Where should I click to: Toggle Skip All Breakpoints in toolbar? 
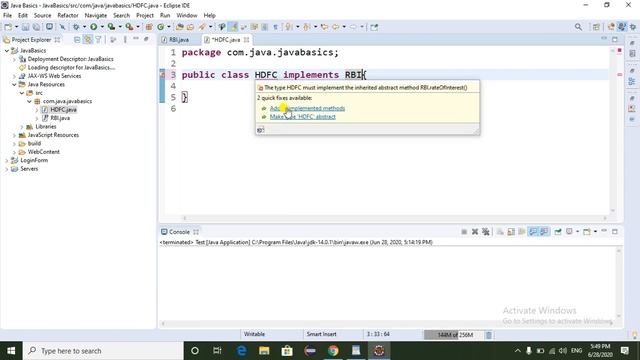click(x=62, y=27)
